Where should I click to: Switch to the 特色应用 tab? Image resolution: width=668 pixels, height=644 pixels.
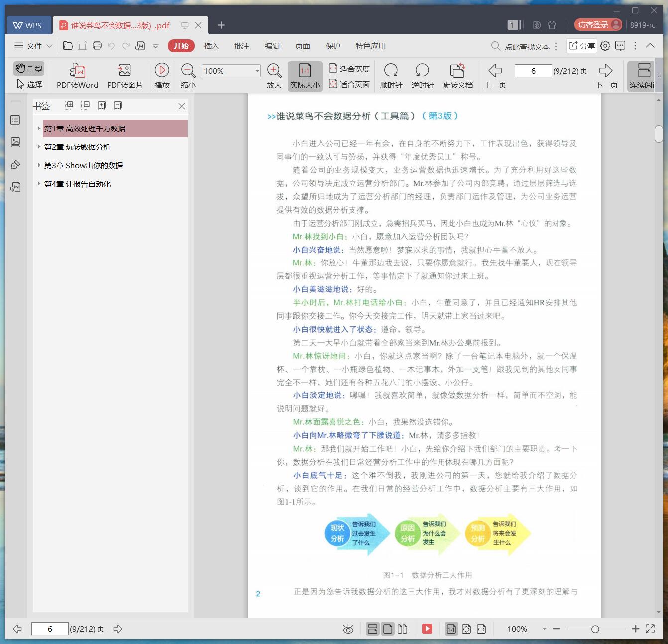tap(370, 46)
